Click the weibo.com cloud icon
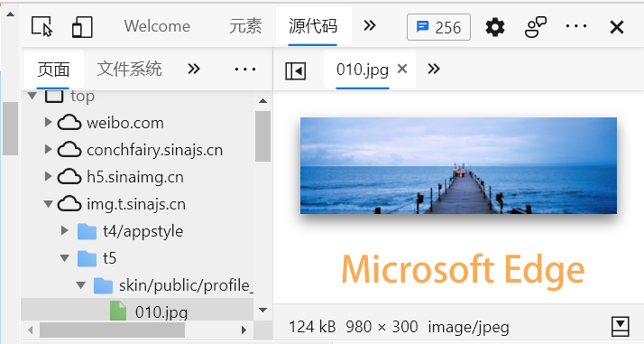The image size is (644, 344). point(69,123)
